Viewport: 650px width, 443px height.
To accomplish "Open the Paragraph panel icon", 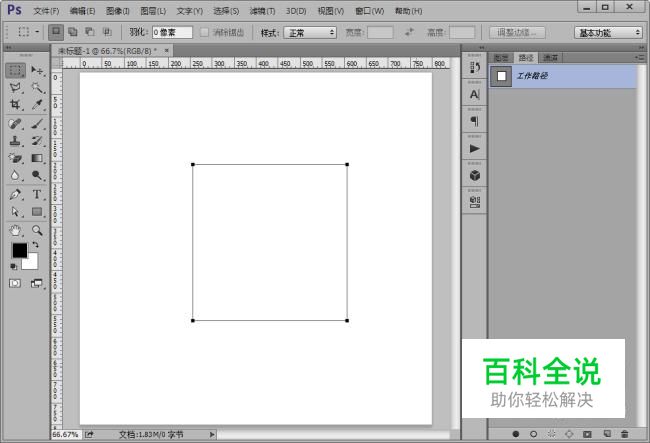I will click(x=475, y=121).
